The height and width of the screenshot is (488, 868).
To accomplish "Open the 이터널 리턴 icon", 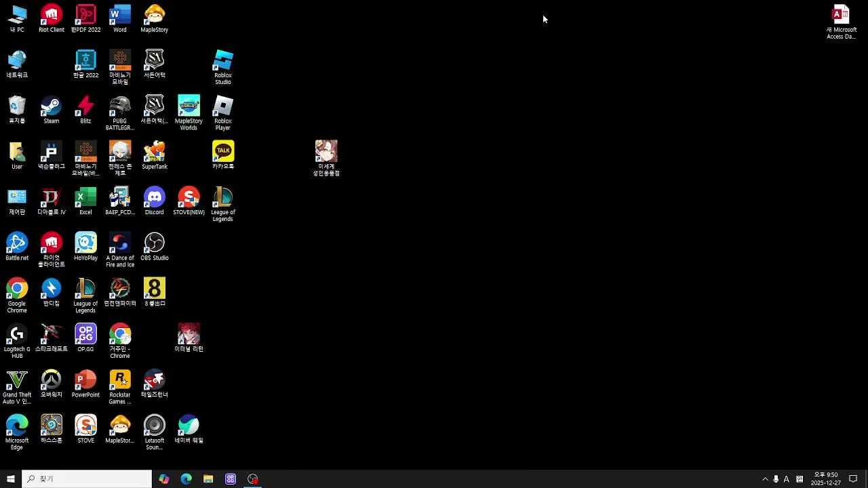I will point(189,338).
